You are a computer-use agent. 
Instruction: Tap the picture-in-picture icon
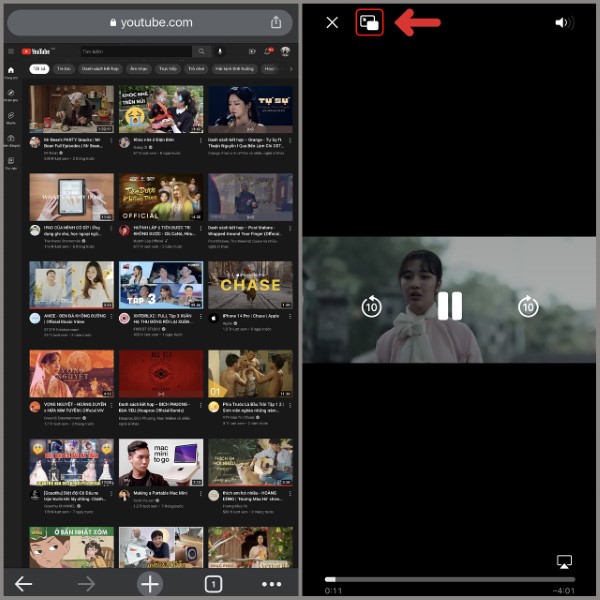click(369, 22)
